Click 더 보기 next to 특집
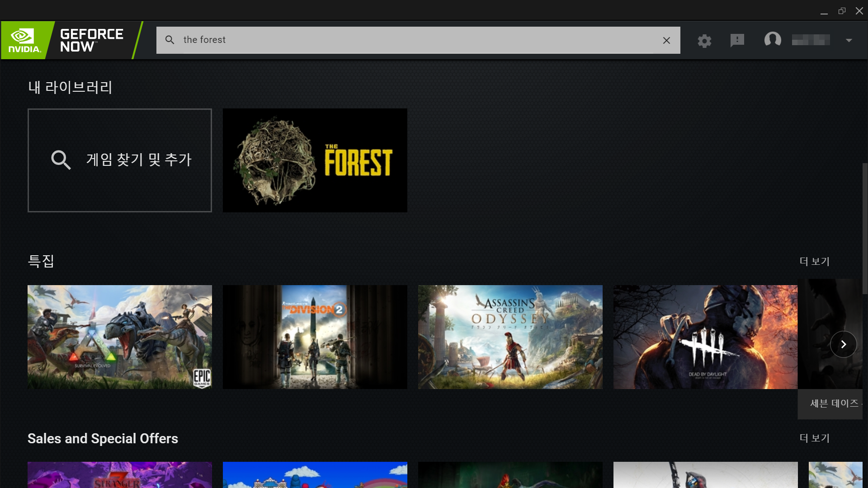Image resolution: width=868 pixels, height=488 pixels. click(x=814, y=261)
